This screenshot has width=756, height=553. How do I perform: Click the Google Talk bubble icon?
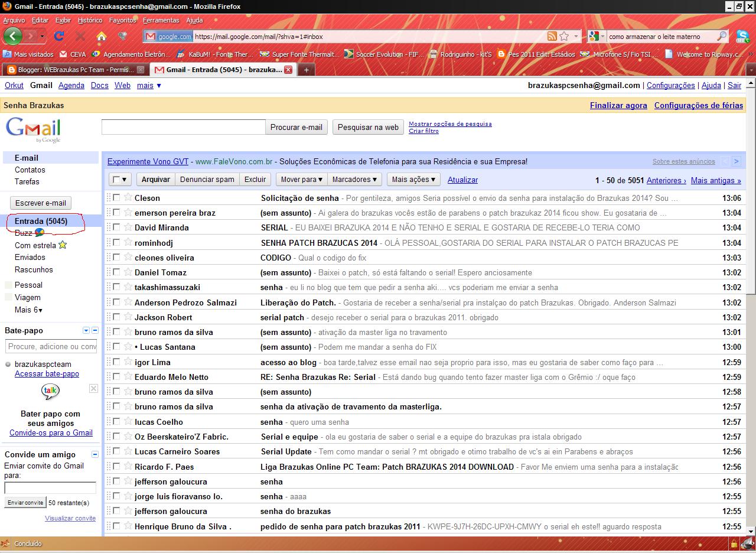(50, 392)
